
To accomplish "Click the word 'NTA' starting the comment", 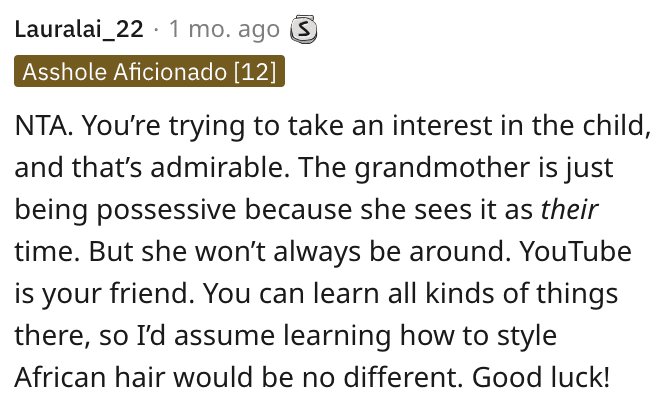I will pos(41,125).
